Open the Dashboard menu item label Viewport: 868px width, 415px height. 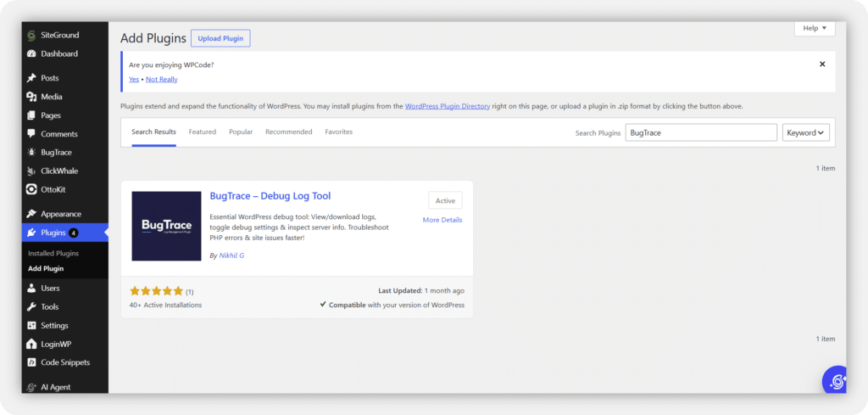click(x=59, y=53)
